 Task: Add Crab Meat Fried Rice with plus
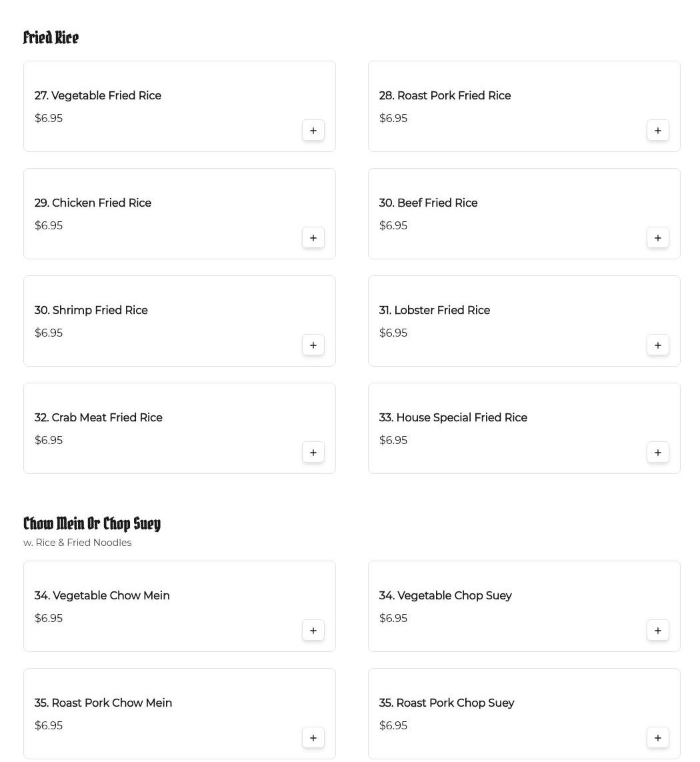click(313, 453)
